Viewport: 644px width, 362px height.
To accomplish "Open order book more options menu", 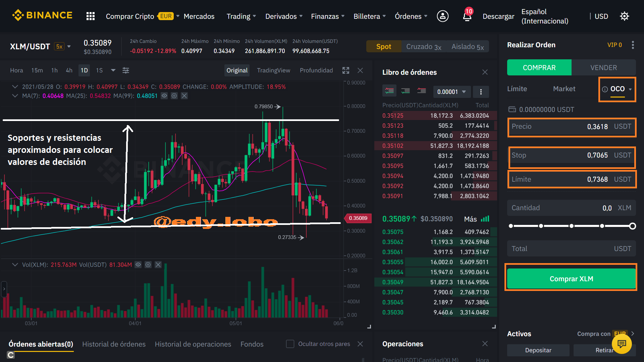I will tap(481, 92).
